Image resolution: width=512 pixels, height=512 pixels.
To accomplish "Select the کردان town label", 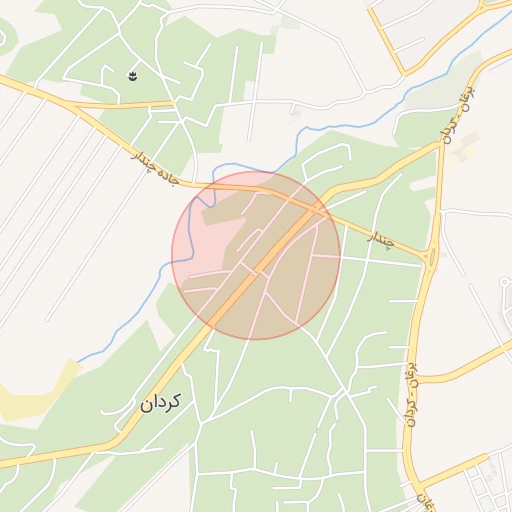I will (160, 402).
